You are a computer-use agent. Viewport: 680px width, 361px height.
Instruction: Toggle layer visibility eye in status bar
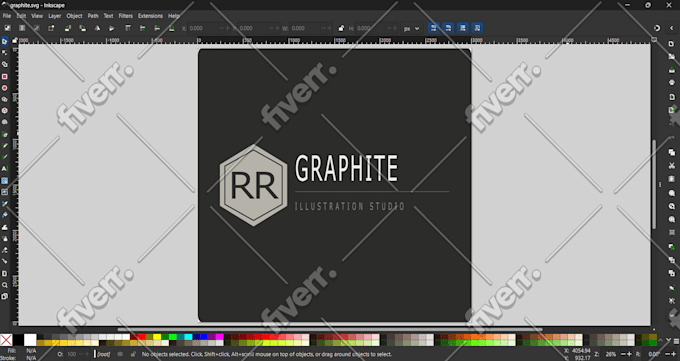point(120,354)
